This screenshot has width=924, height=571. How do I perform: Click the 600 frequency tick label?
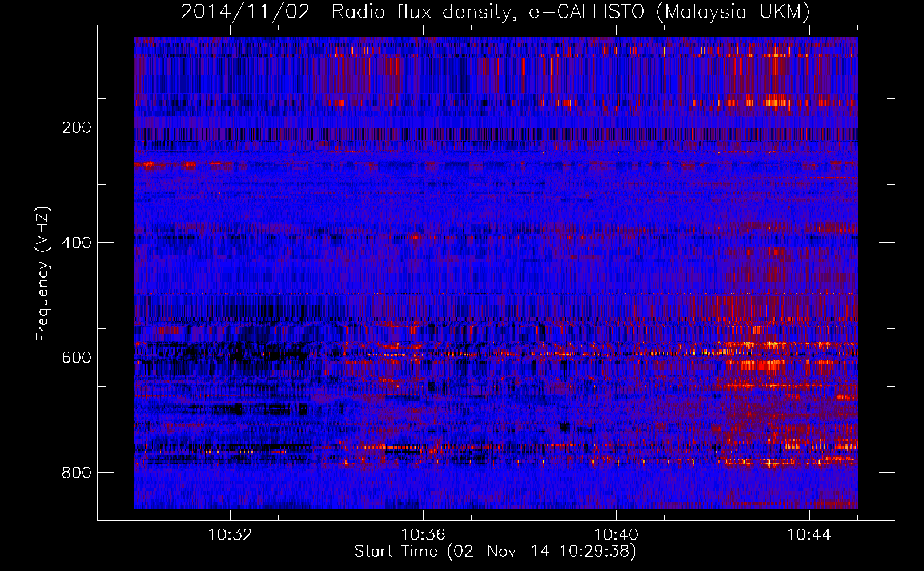76,357
